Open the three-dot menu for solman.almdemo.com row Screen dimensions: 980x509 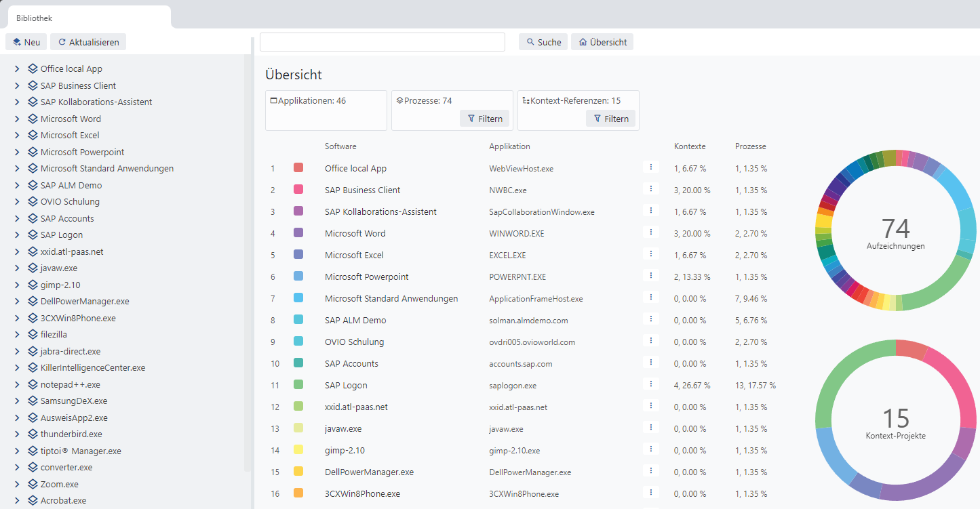pyautogui.click(x=650, y=319)
